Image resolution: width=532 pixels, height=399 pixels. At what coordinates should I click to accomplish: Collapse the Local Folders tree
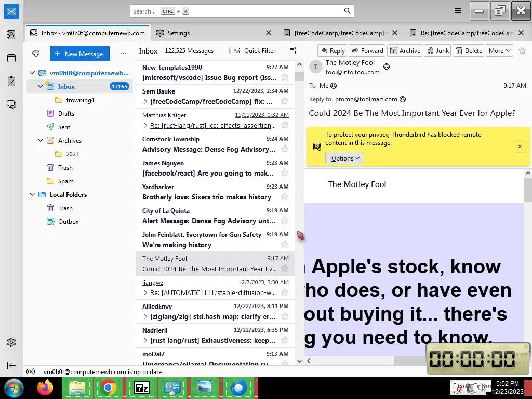click(x=32, y=194)
